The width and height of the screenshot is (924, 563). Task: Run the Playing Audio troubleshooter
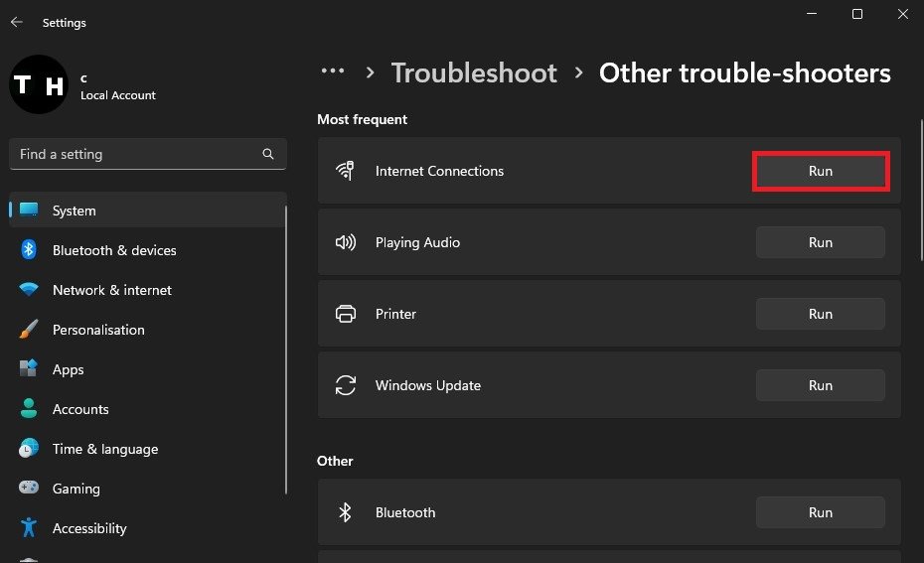(820, 242)
